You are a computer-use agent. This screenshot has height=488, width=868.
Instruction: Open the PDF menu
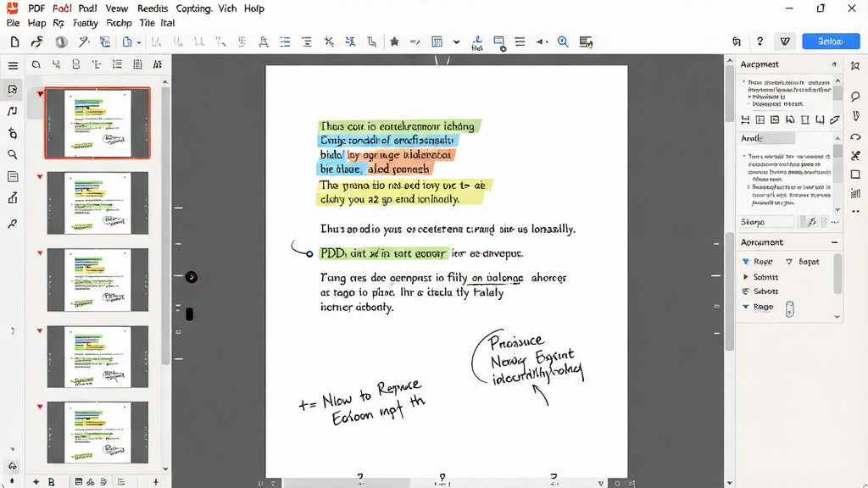tap(36, 8)
